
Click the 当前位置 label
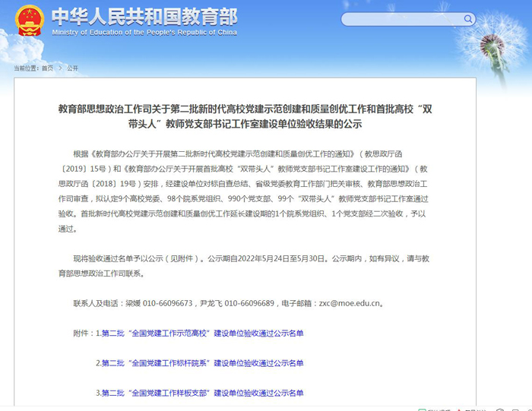tap(26, 68)
